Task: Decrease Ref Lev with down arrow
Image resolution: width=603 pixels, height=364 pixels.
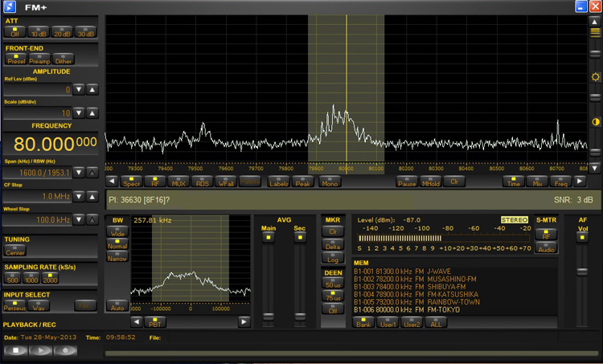Action: [x=79, y=90]
